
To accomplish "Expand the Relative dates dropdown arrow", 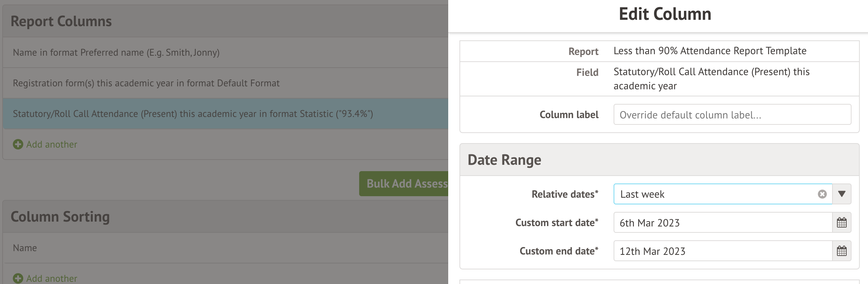I will [841, 194].
